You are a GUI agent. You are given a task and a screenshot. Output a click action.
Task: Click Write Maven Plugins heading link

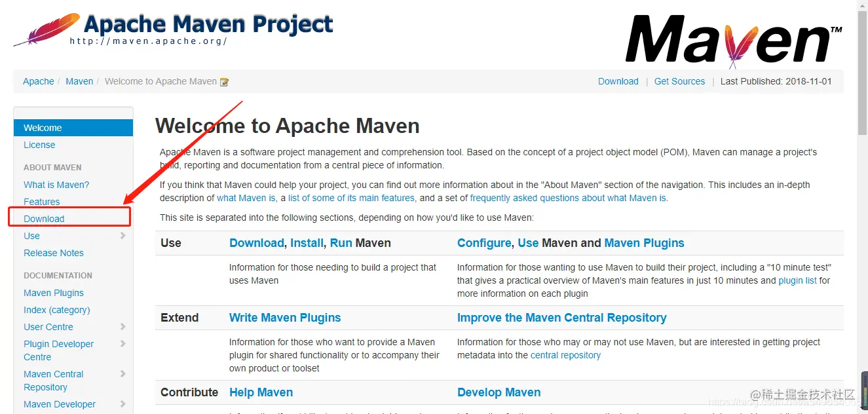pos(285,318)
